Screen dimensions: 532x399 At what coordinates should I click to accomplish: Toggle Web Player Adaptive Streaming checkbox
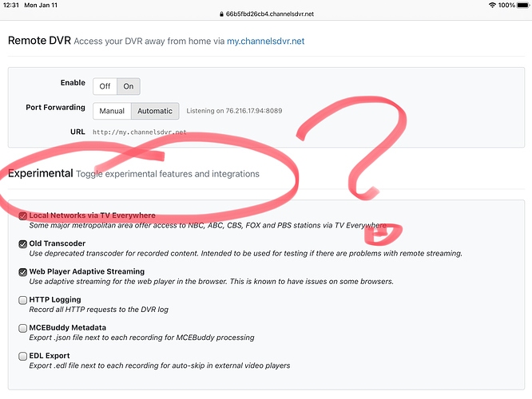tap(22, 272)
